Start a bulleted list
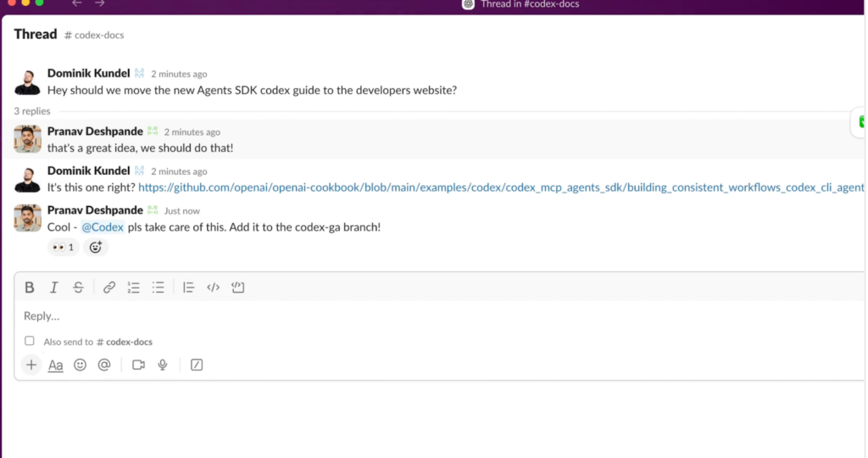This screenshot has height=458, width=868. 158,288
